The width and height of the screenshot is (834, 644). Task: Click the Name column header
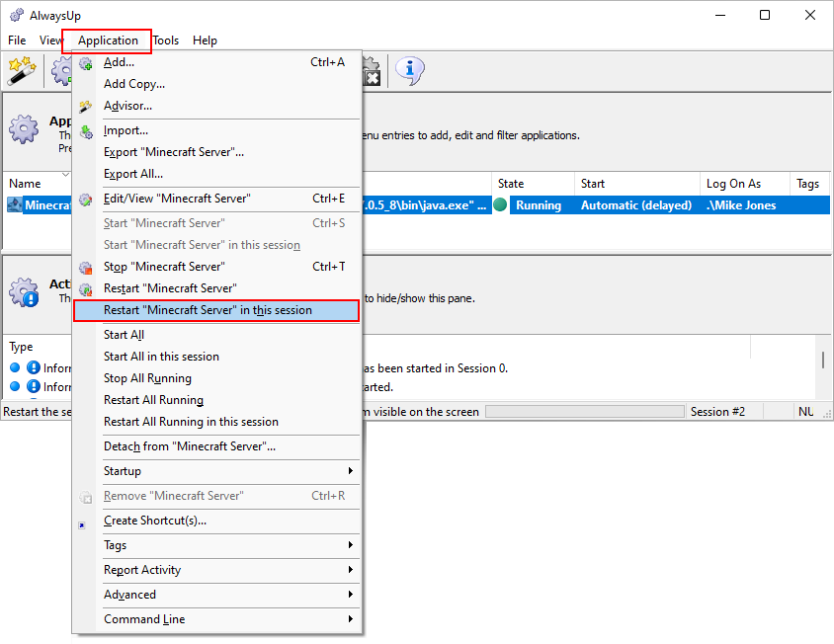coord(38,184)
